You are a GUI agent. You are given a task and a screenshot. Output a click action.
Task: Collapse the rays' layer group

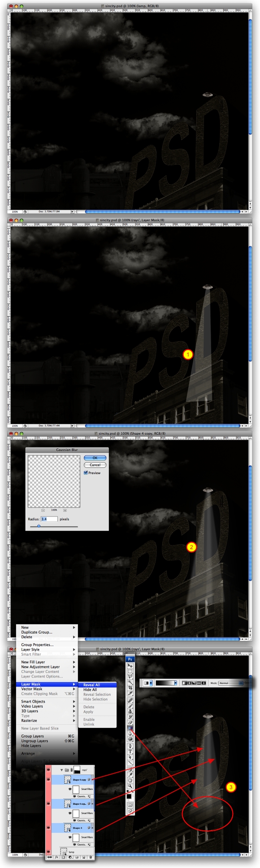point(61,770)
